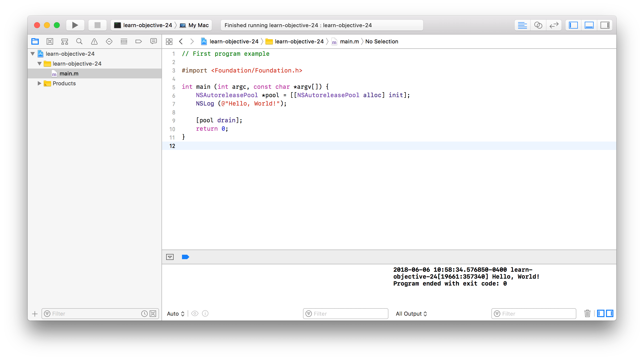Toggle breakpoints with the blue flag in the debug bar
The image size is (644, 360).
coord(185,257)
